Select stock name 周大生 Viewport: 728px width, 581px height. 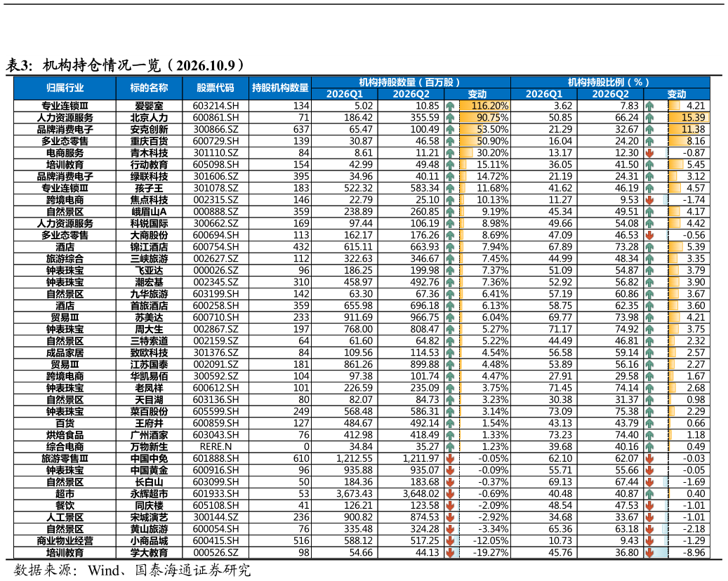coord(149,329)
